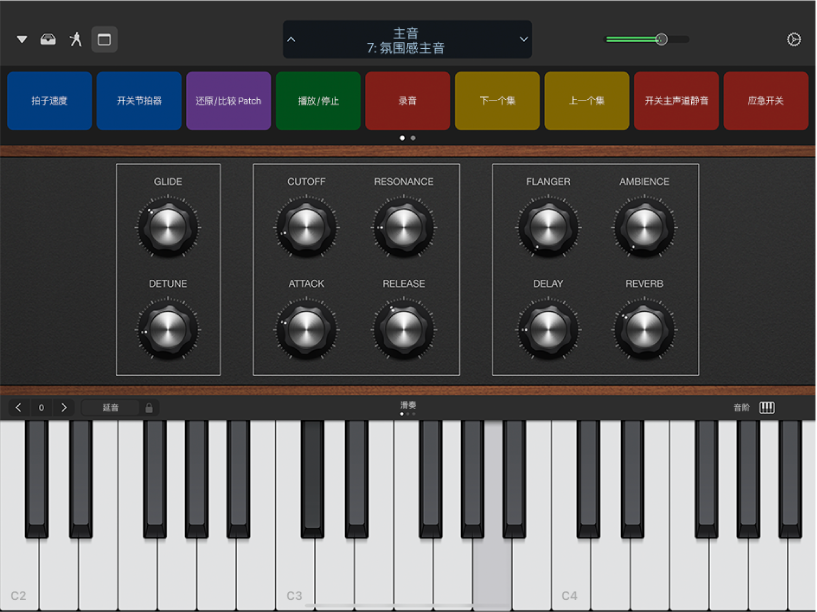
Task: Tap the 下一个集 button
Action: coord(498,101)
